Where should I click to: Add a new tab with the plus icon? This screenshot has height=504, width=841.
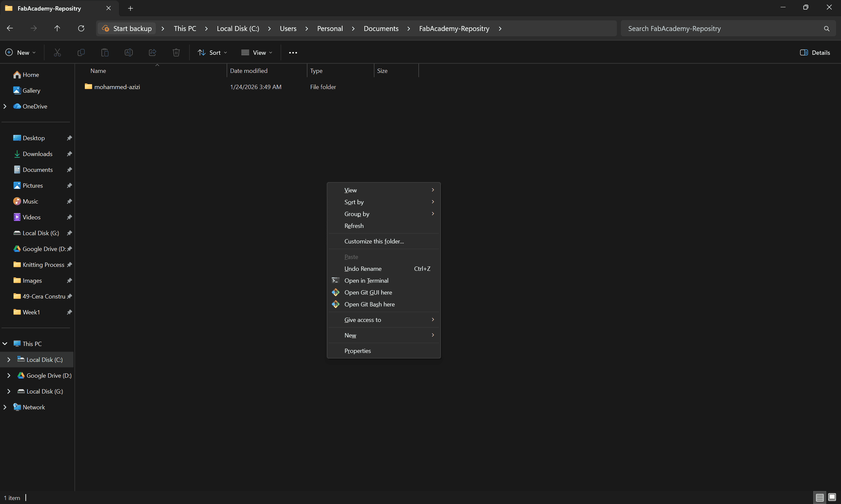130,9
